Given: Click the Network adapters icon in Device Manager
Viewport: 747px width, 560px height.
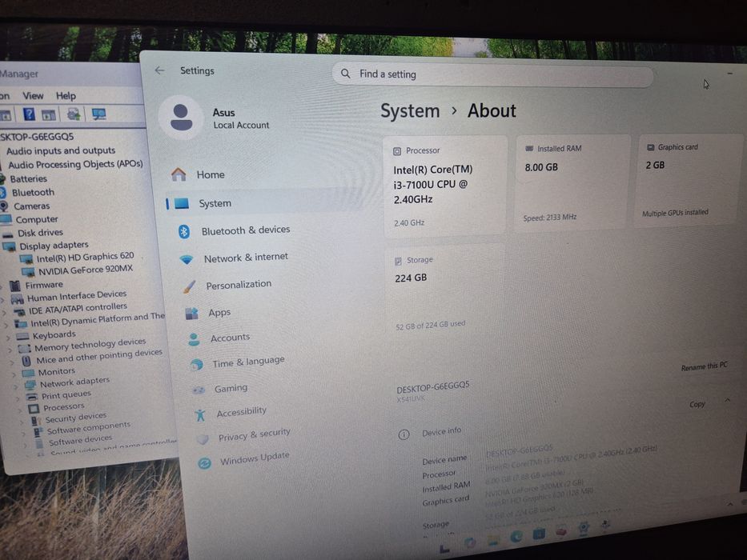Looking at the screenshot, I should point(30,384).
